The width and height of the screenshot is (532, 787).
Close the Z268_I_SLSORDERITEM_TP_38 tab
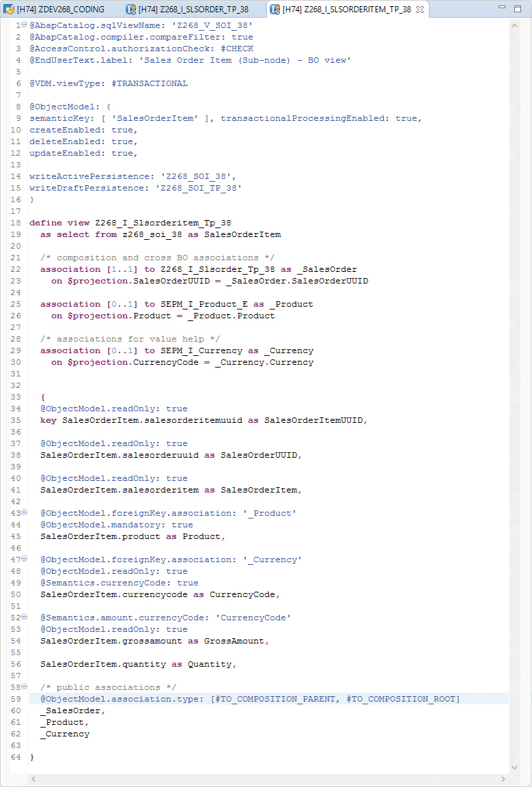click(x=420, y=9)
